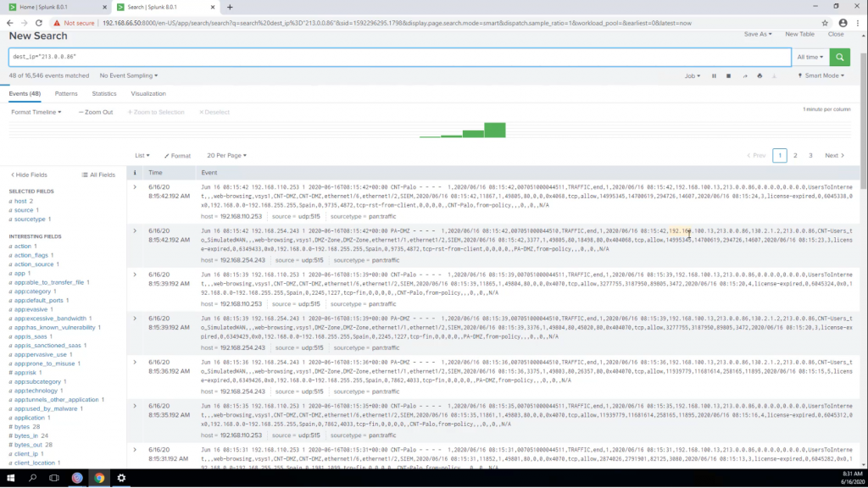Pause the running search job

tap(714, 75)
